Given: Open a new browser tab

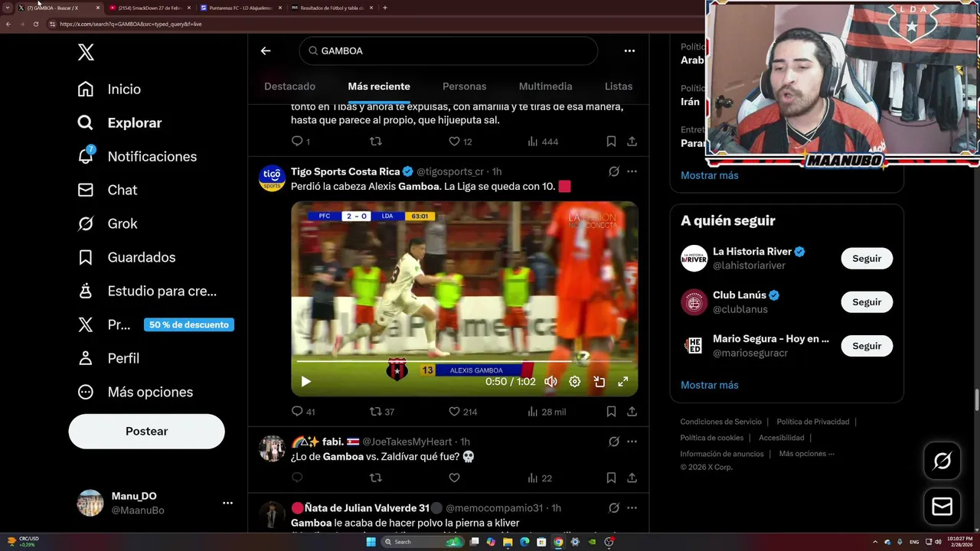Looking at the screenshot, I should pyautogui.click(x=384, y=8).
